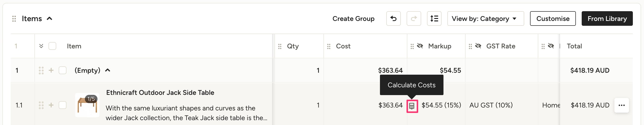644x125 pixels.
Task: Click the Calculate Costs calculator icon
Action: (x=412, y=106)
